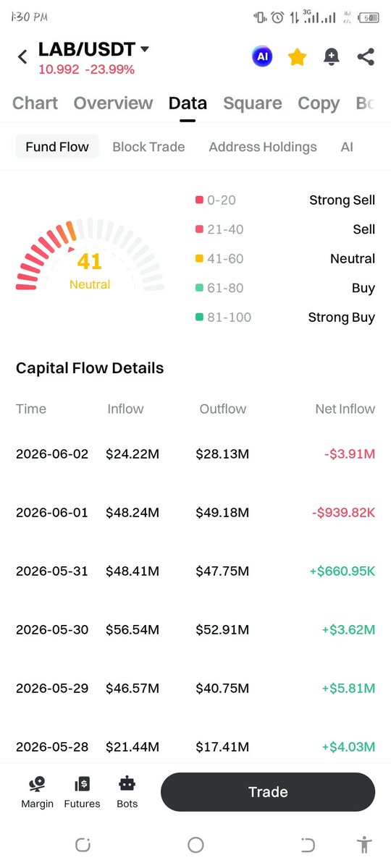Tap the Android home navigation button

click(x=195, y=844)
